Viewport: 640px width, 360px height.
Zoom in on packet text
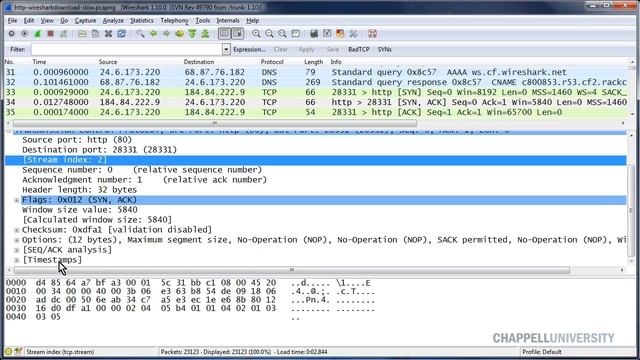point(256,34)
